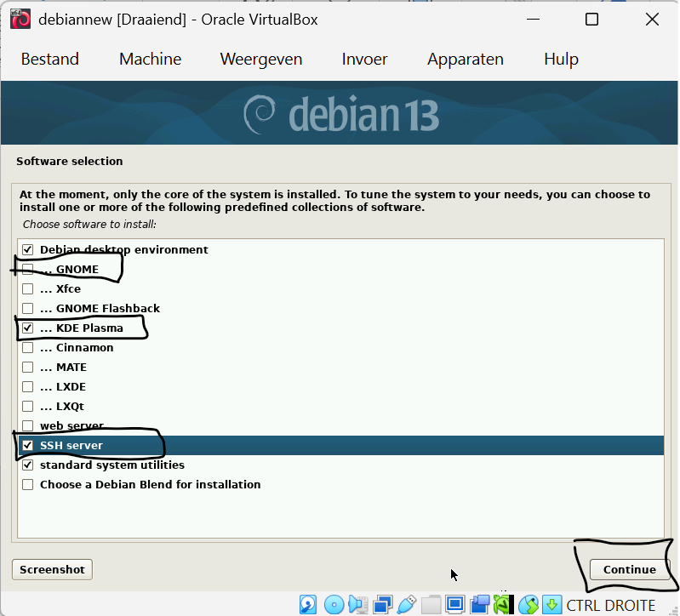
Task: Minimize the VirtualBox window
Action: pyautogui.click(x=533, y=20)
